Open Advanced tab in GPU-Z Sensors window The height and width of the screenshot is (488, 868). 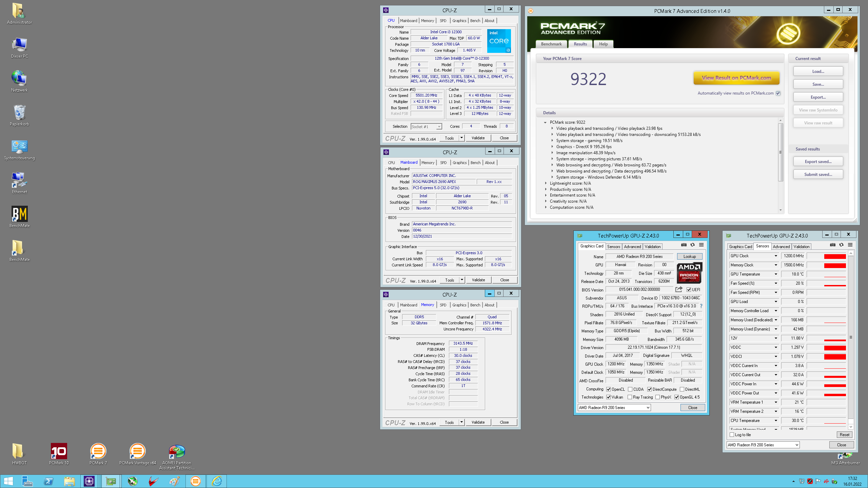coord(781,246)
